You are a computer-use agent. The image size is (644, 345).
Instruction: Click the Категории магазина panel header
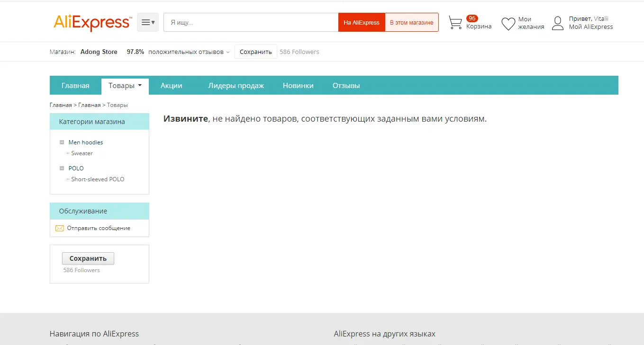[x=100, y=122]
